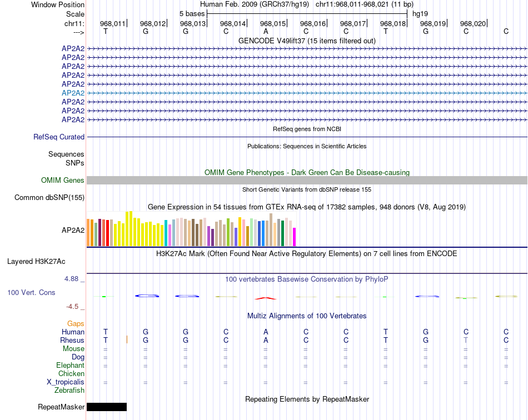Click the '4.88' PhyloP upper bound value
Image resolution: width=528 pixels, height=420 pixels.
(x=71, y=279)
